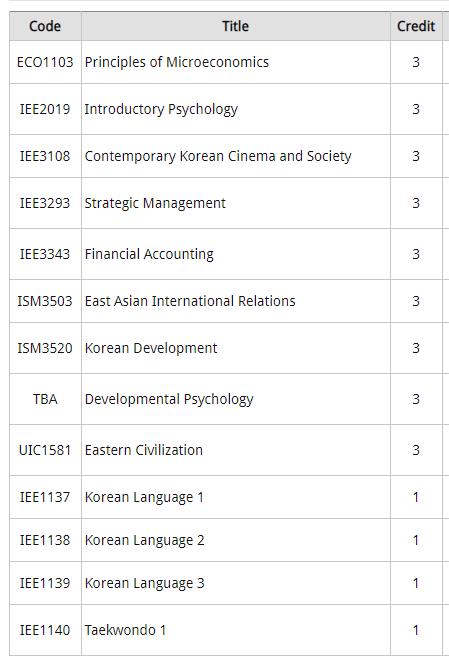Select the Developmental Psychology course title

pos(169,399)
